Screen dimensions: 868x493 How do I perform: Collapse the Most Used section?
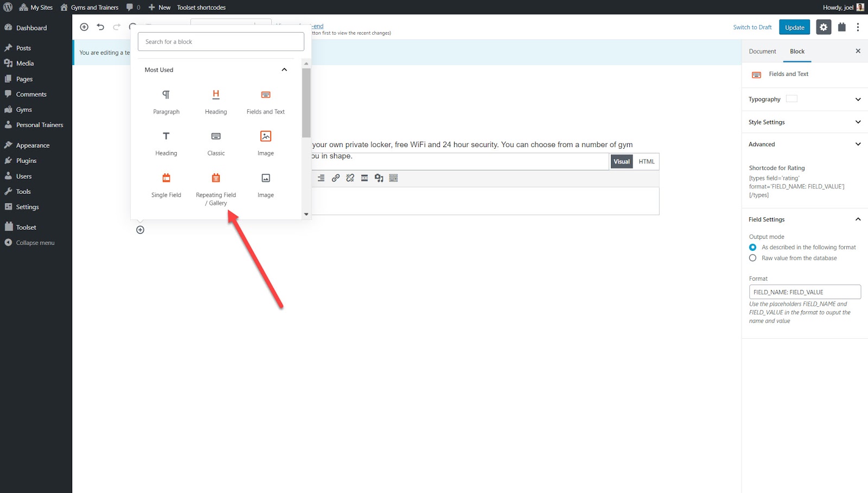pyautogui.click(x=284, y=70)
